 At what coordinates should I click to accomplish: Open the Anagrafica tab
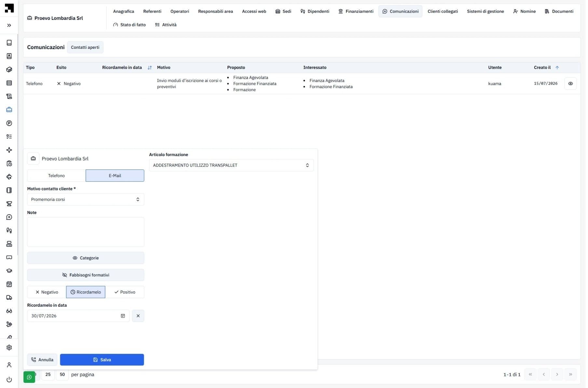[124, 11]
